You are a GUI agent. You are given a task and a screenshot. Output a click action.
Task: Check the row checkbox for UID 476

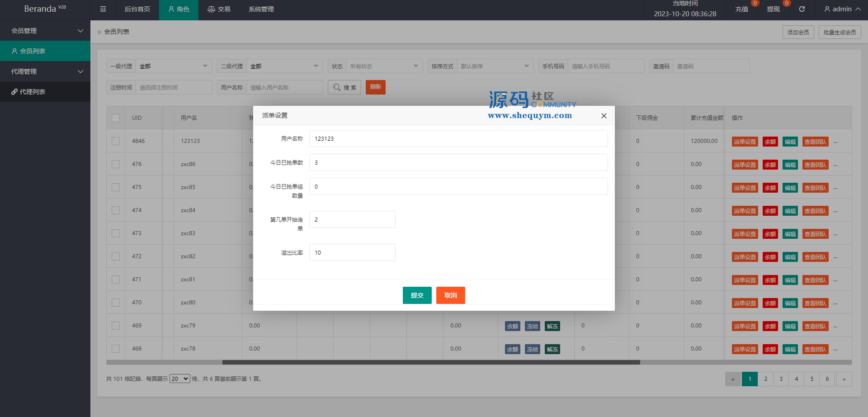(116, 164)
